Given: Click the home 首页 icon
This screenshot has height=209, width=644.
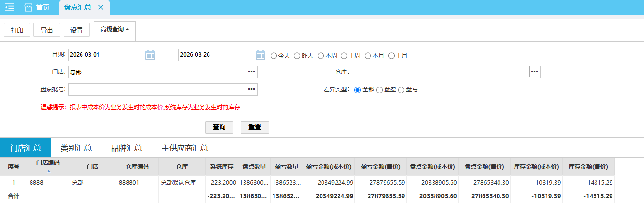Looking at the screenshot, I should click(29, 7).
